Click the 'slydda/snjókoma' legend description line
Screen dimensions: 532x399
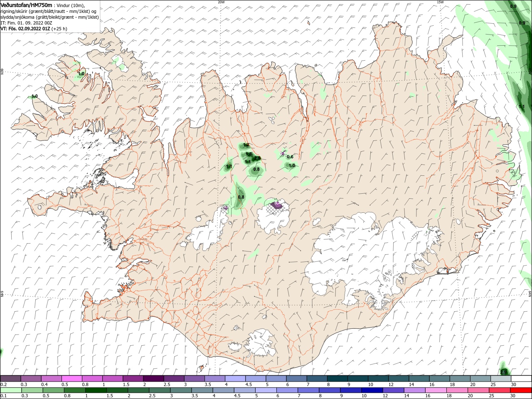click(x=49, y=17)
